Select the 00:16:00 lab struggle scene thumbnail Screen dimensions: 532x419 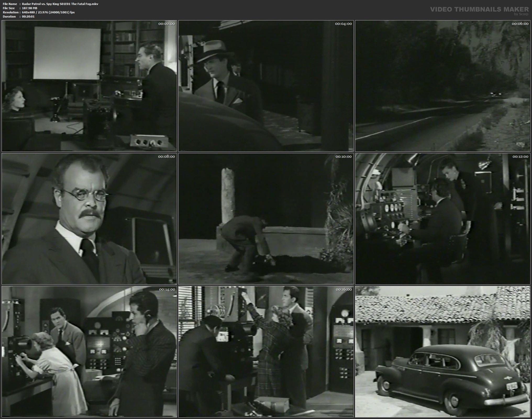point(266,352)
